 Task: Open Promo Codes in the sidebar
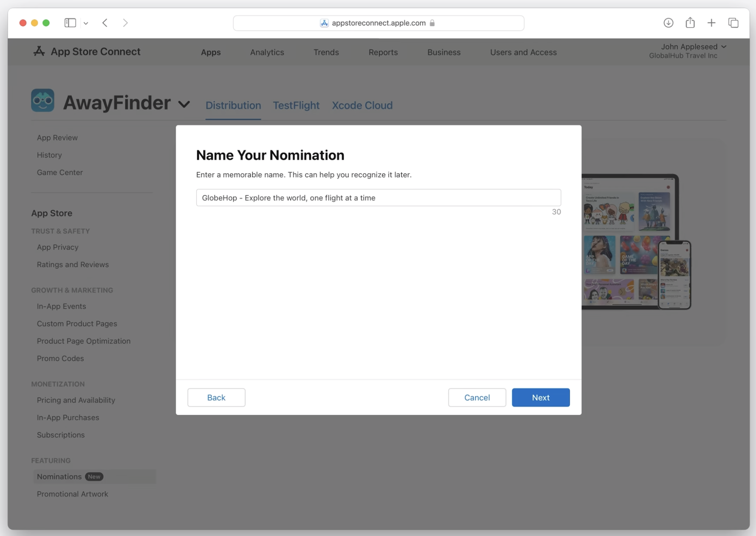[x=60, y=358]
